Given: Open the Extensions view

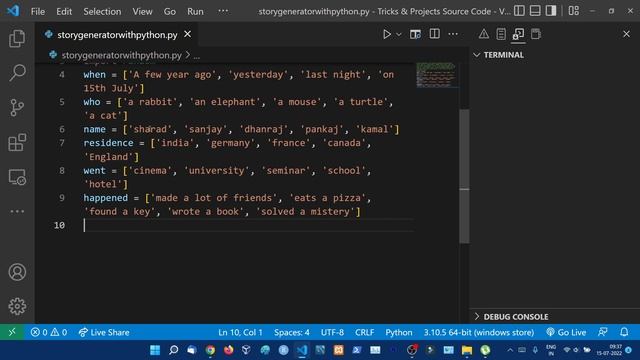Looking at the screenshot, I should pos(17,142).
